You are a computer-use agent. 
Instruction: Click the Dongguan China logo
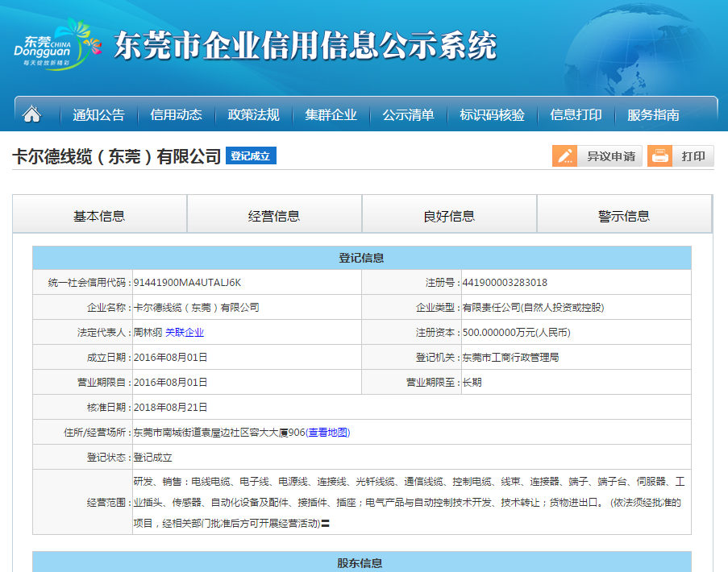point(57,44)
